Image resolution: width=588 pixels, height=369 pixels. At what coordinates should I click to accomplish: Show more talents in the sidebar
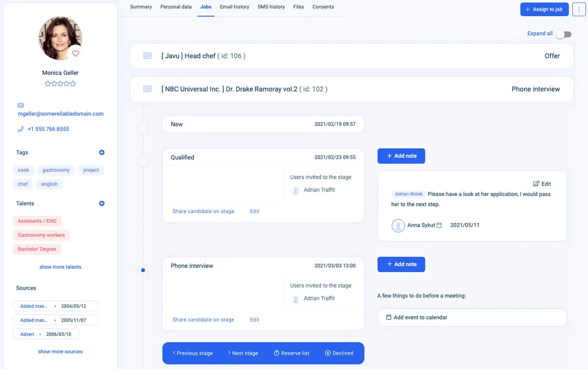[60, 267]
